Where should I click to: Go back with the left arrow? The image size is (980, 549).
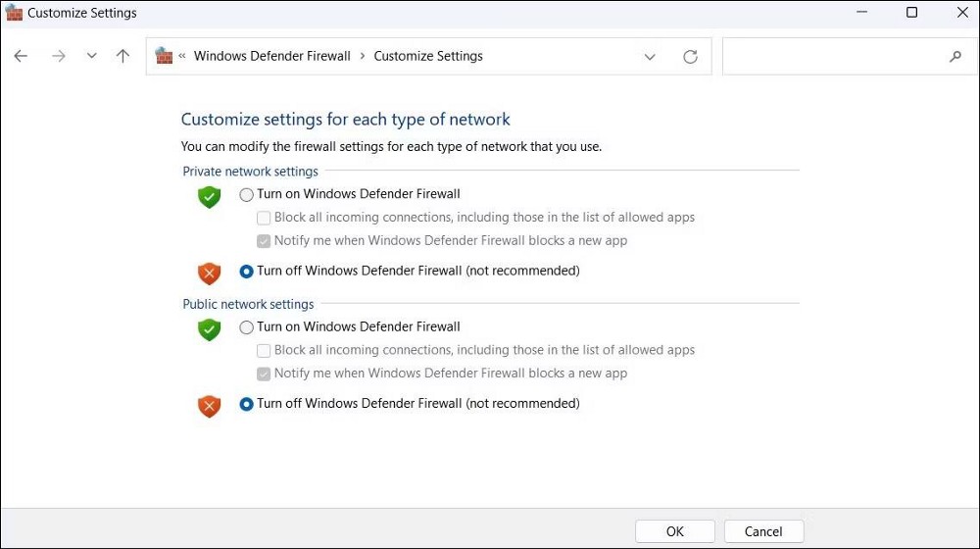(x=21, y=56)
